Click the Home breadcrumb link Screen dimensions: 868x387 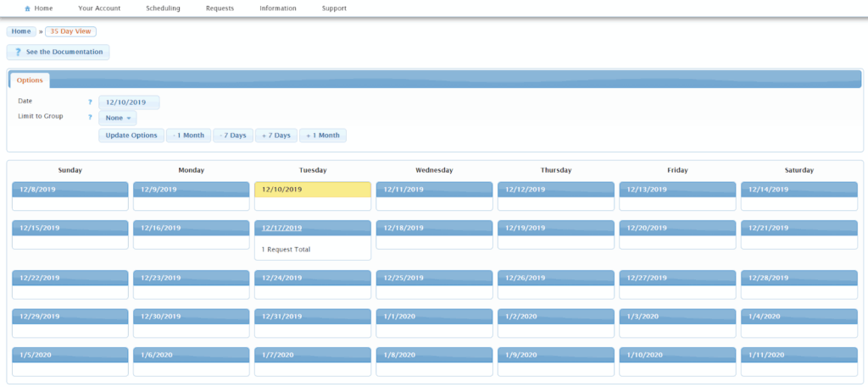(21, 31)
